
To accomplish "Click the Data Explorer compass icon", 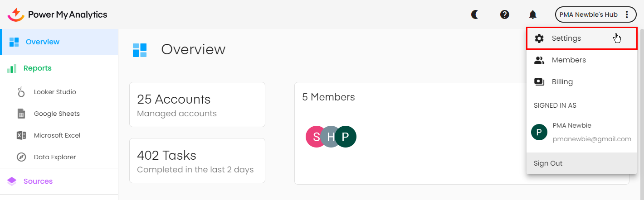I will 21,157.
